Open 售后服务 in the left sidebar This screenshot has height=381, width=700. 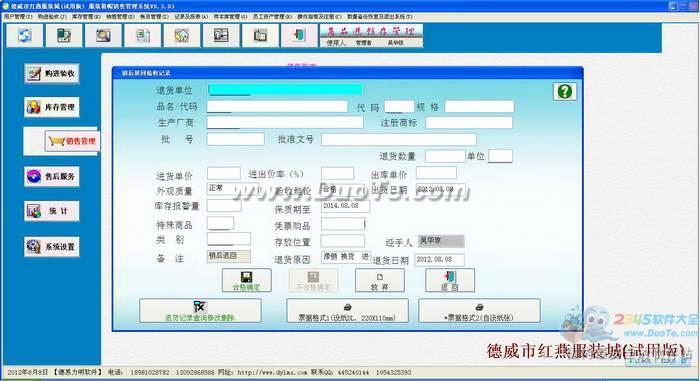click(x=52, y=176)
